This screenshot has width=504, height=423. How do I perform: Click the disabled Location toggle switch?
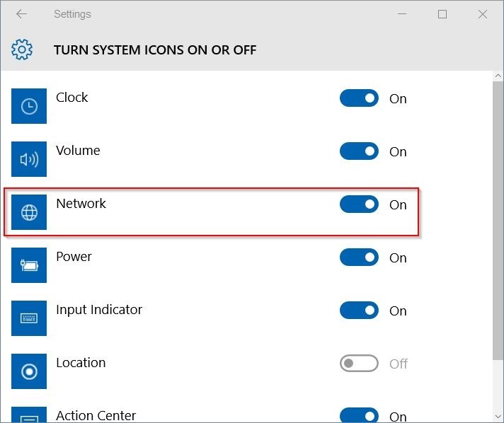[359, 364]
